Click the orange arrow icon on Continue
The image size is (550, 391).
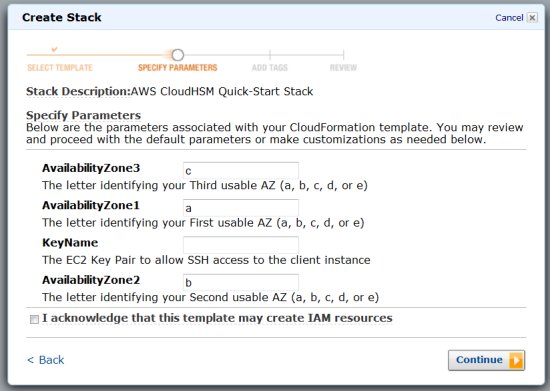click(x=516, y=360)
